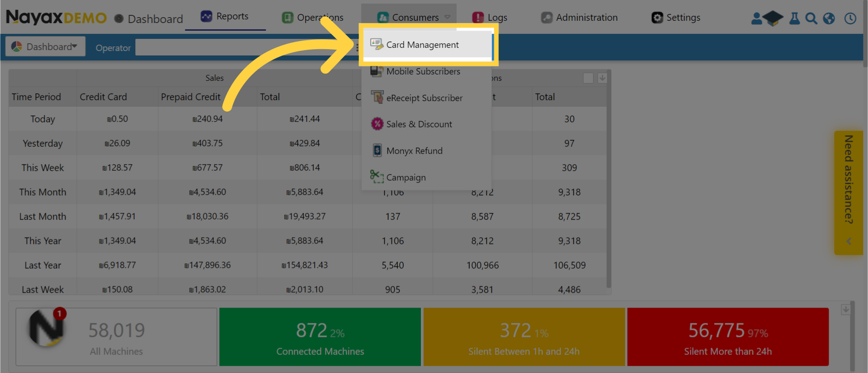
Task: Click the magnifying glass search icon
Action: 811,18
